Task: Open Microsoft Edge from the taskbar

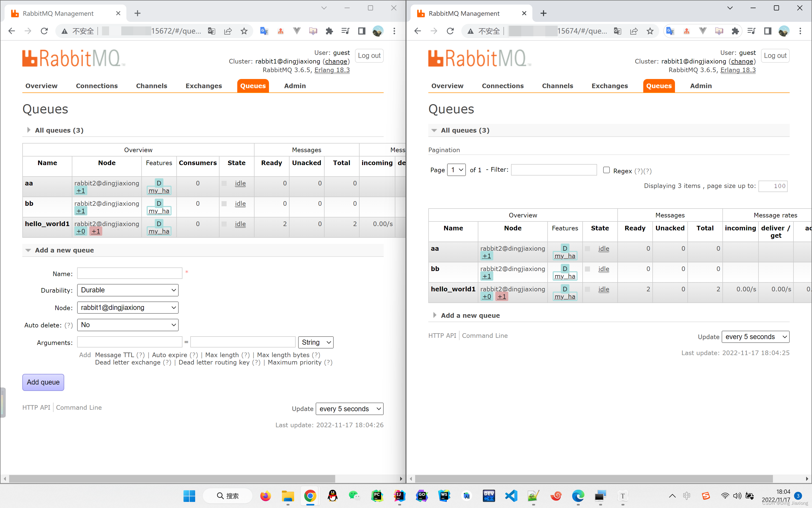Action: point(578,496)
